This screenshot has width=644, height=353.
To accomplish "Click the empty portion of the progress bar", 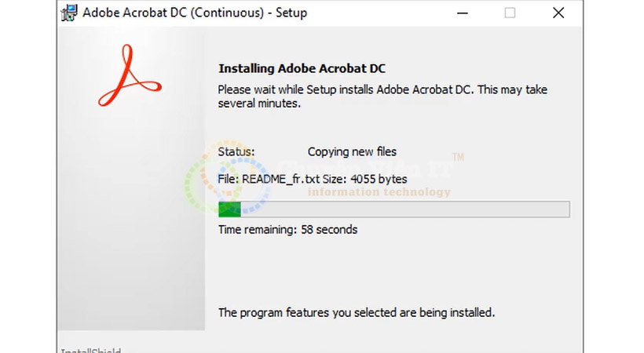I will click(405, 209).
